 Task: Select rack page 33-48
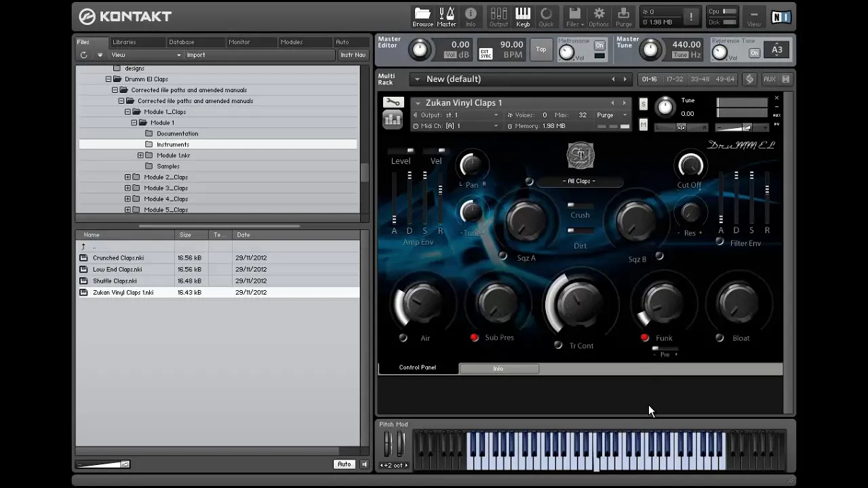pos(700,79)
